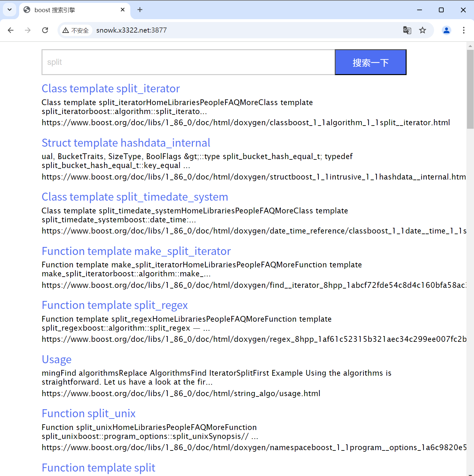Image resolution: width=474 pixels, height=476 pixels.
Task: Click the split_iterator description snippet
Action: (x=177, y=107)
